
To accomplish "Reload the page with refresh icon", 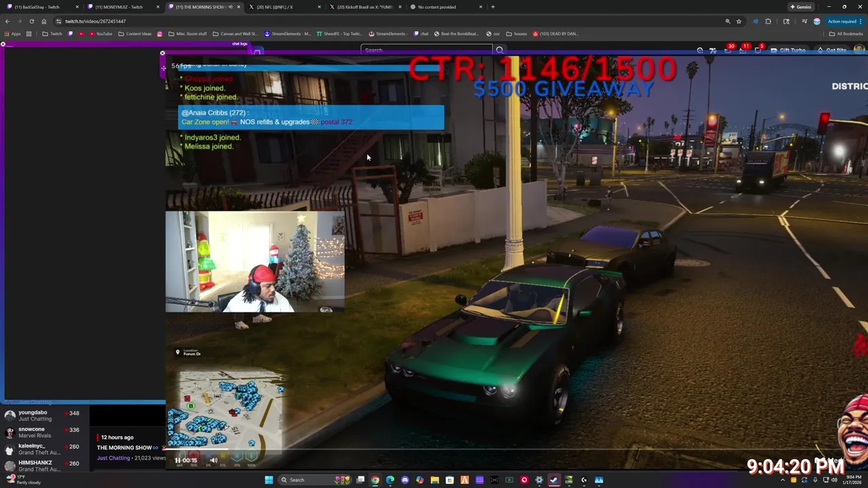I will [x=31, y=21].
